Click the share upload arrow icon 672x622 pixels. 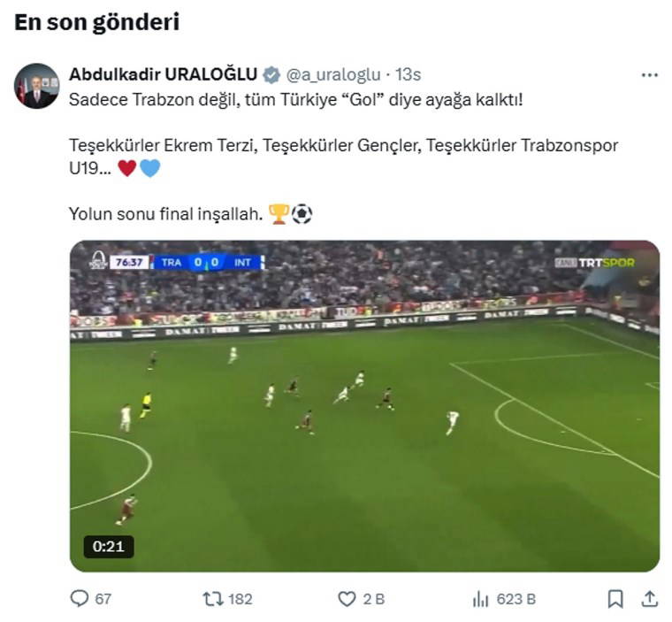649,599
